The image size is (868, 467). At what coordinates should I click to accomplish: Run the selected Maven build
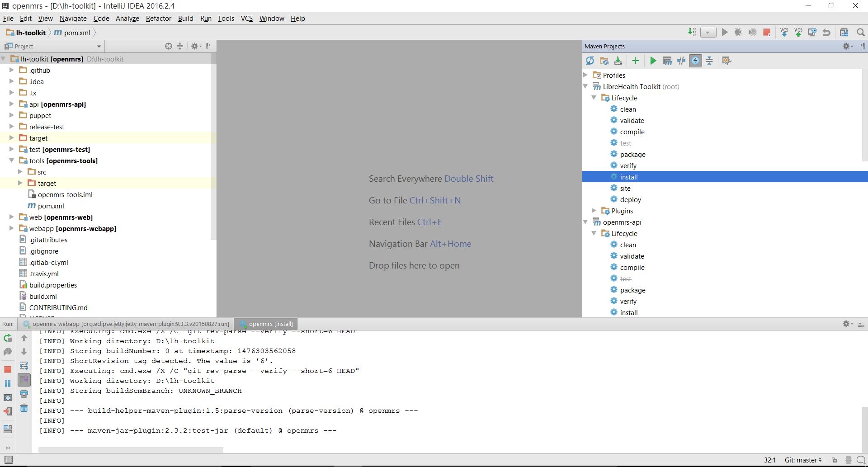click(x=653, y=61)
